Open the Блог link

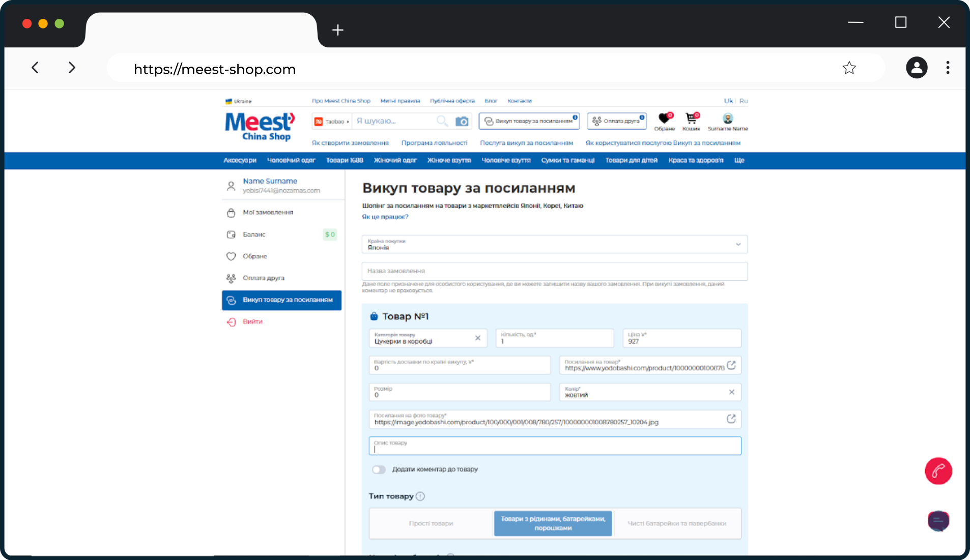coord(491,101)
